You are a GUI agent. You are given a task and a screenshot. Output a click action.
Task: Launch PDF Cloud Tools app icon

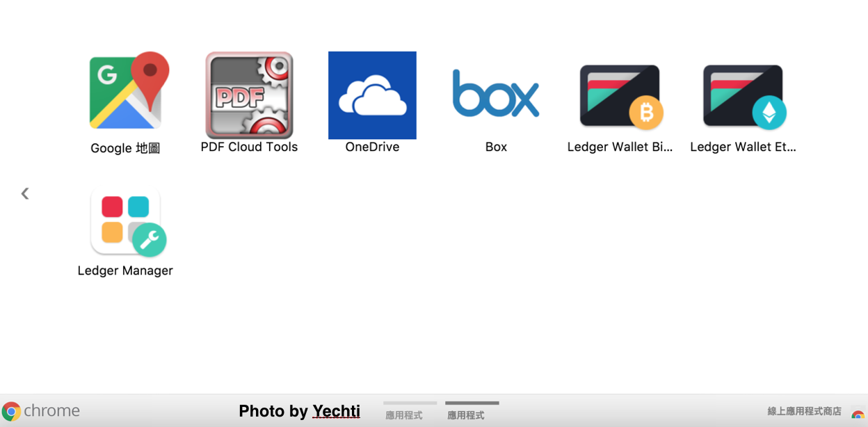click(249, 95)
